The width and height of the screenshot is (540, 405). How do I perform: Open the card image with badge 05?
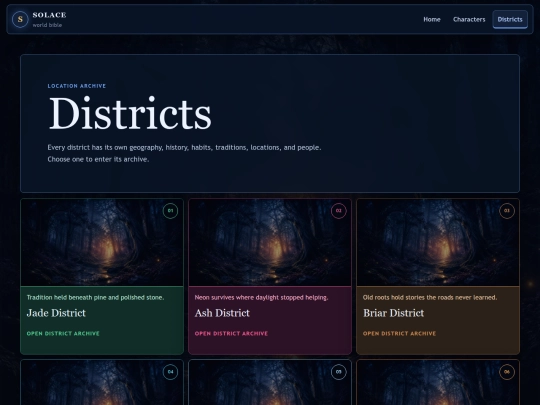coord(270,383)
